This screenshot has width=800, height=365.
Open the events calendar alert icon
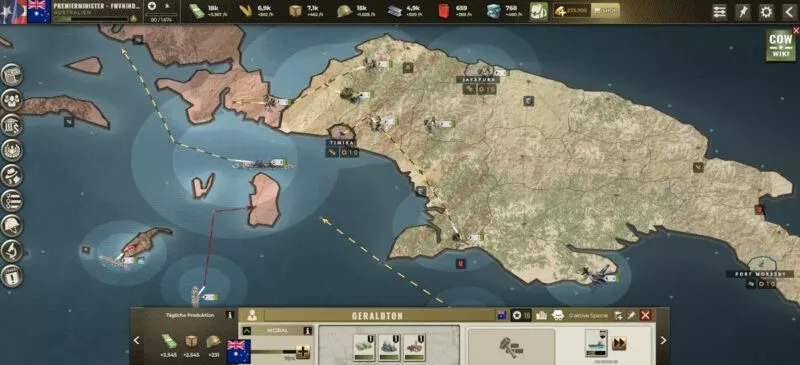[x=12, y=276]
